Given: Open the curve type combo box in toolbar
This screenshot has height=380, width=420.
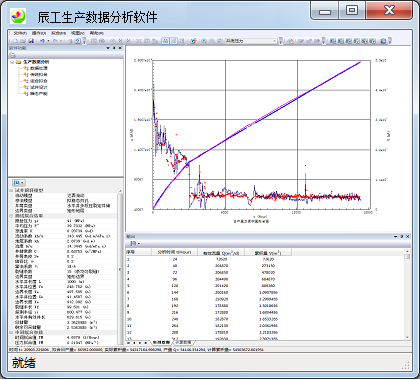Looking at the screenshot, I should point(251,41).
